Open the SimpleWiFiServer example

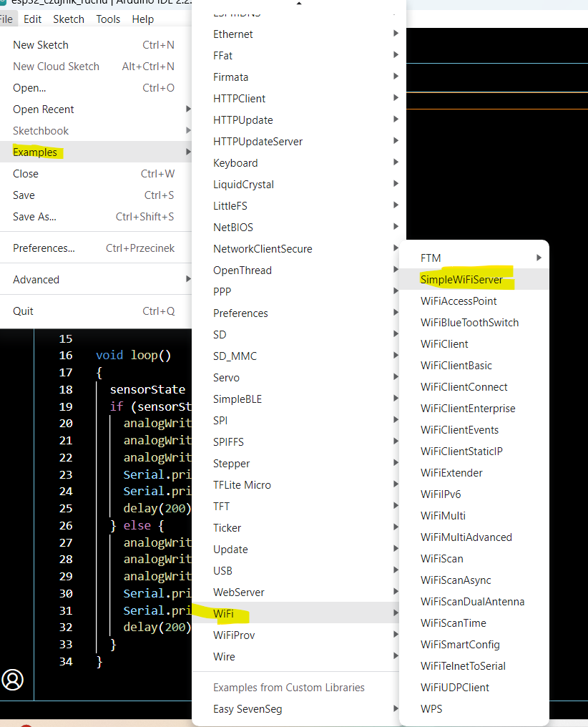pos(474,280)
